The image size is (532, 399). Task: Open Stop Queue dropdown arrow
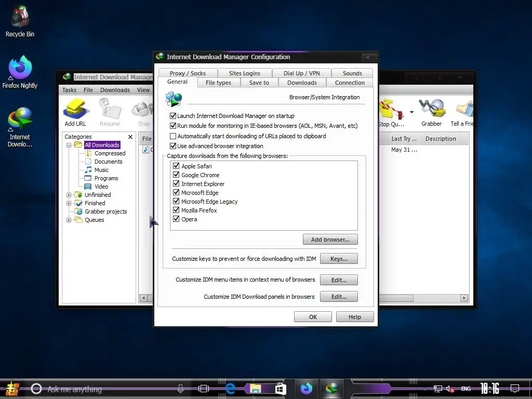411,112
